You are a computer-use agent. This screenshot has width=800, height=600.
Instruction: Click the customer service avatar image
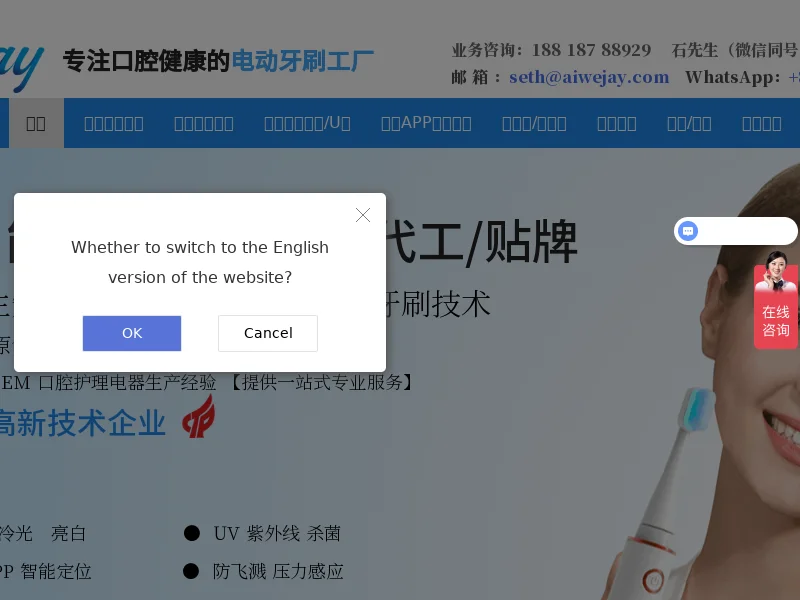pyautogui.click(x=774, y=272)
